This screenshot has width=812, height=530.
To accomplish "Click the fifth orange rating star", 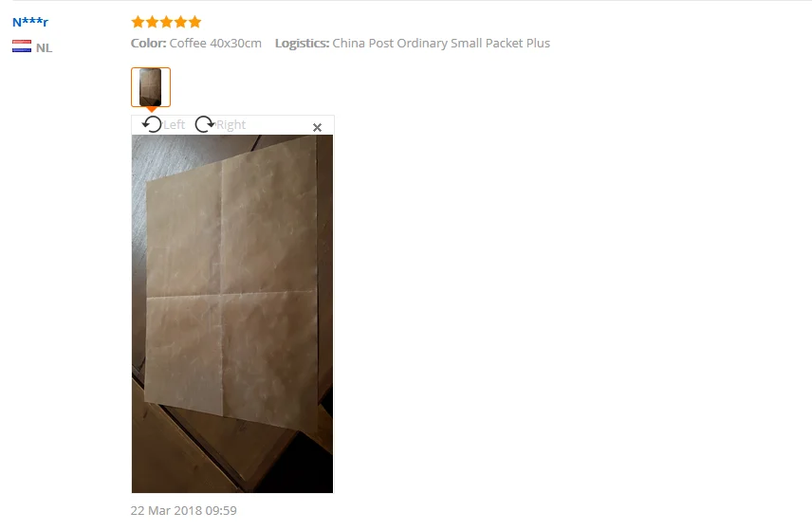I will click(194, 22).
